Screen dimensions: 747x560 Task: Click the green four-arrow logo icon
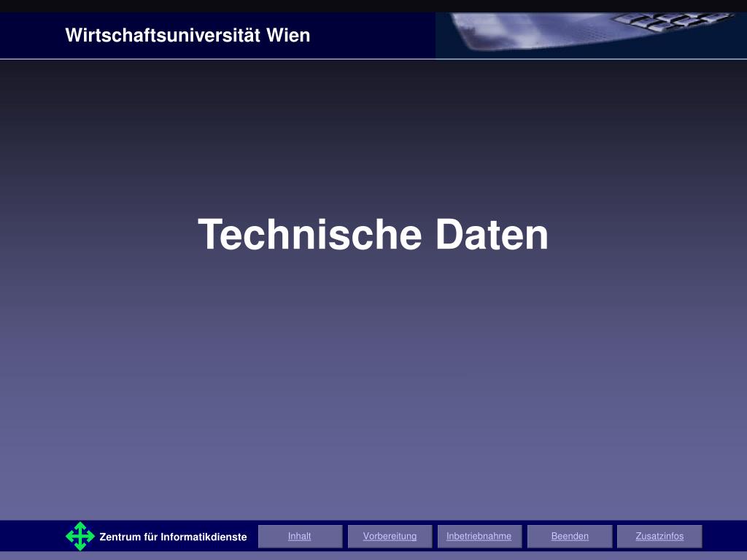[x=80, y=536]
